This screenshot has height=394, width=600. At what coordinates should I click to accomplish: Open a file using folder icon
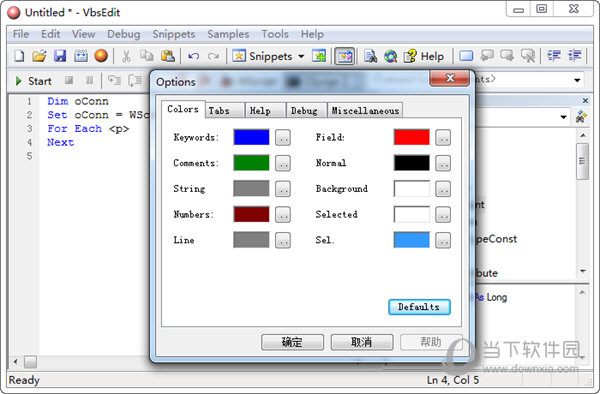(x=39, y=56)
